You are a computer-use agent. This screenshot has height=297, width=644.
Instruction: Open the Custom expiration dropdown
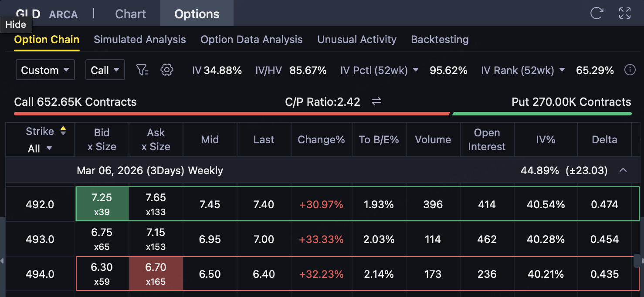pyautogui.click(x=45, y=70)
